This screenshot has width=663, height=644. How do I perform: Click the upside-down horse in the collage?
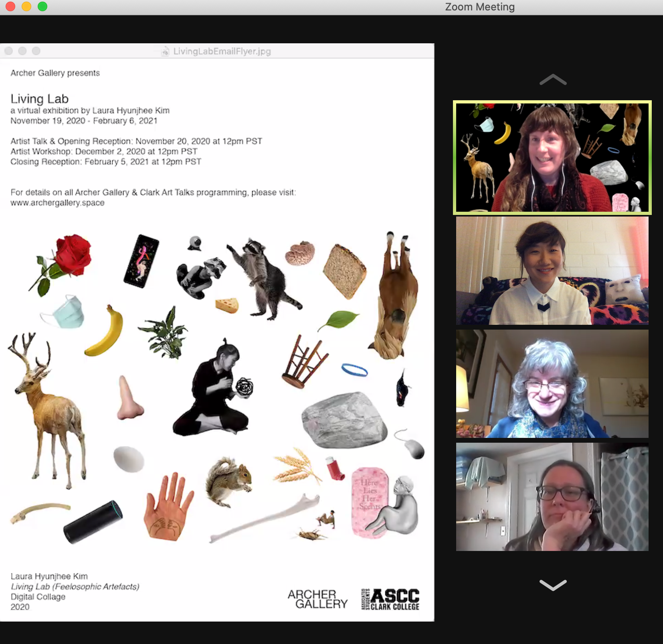coord(394,295)
